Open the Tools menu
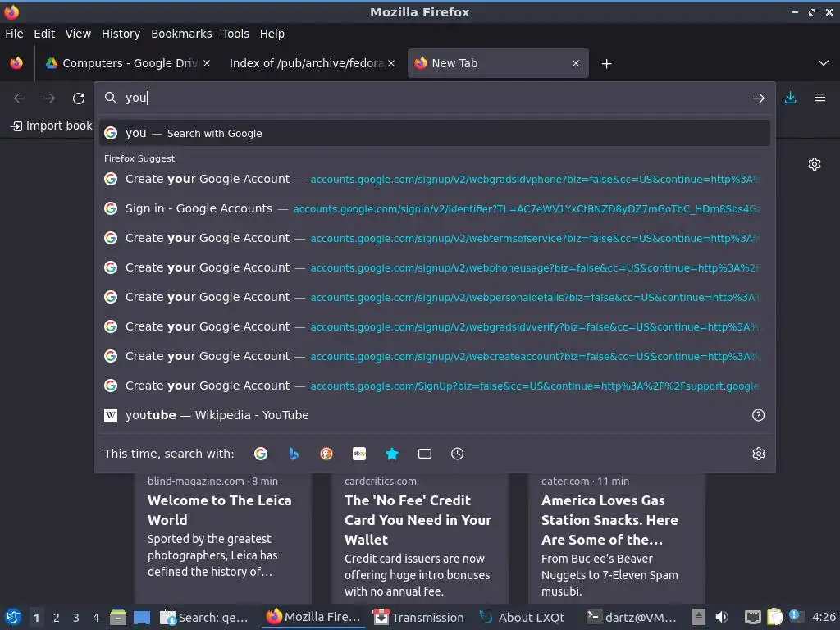The width and height of the screenshot is (840, 630). pos(235,34)
